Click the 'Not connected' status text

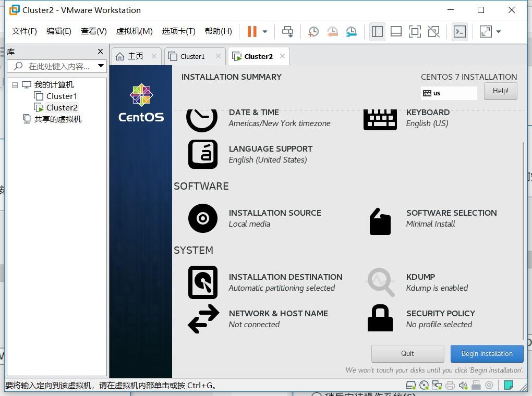coord(254,325)
